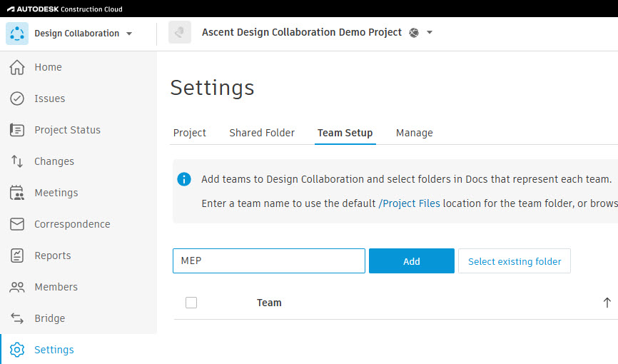Click the Settings gear icon

click(17, 350)
